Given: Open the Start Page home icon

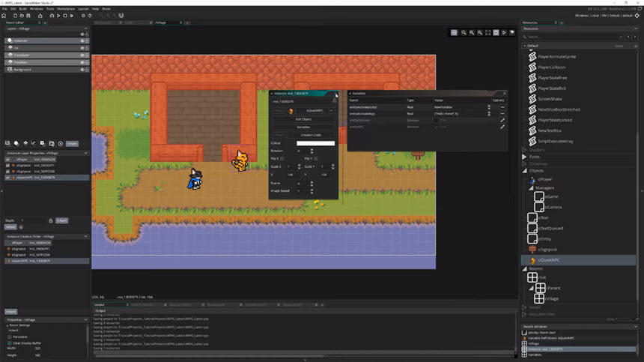Looking at the screenshot, I should (4, 16).
